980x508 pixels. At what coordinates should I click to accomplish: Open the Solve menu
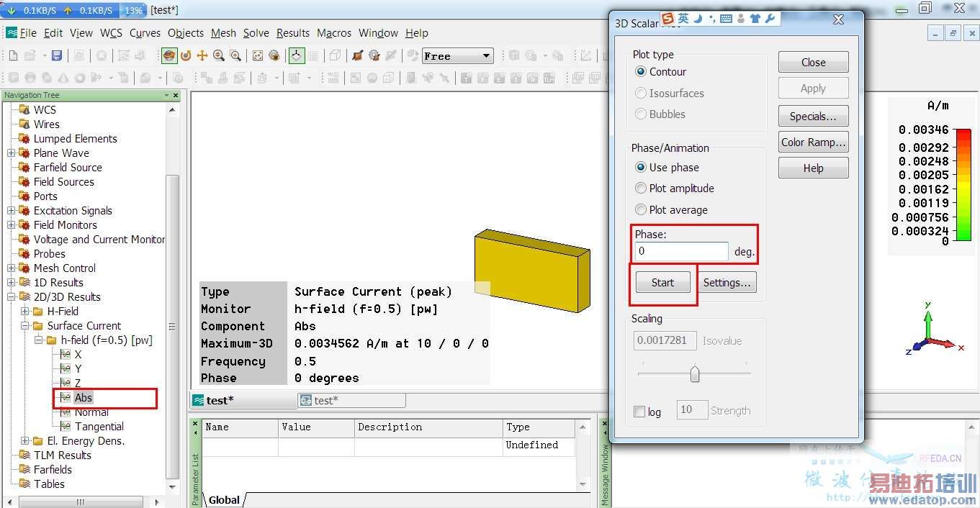[256, 32]
